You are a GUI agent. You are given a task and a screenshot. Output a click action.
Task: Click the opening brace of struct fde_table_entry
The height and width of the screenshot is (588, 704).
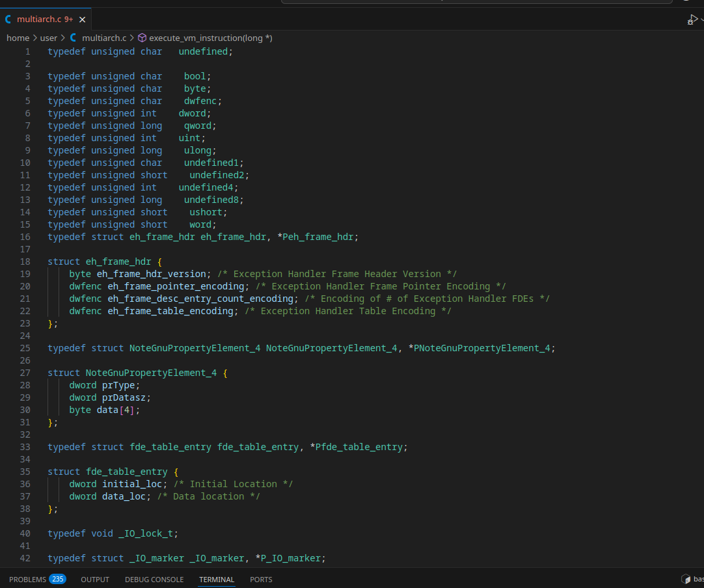[176, 472]
